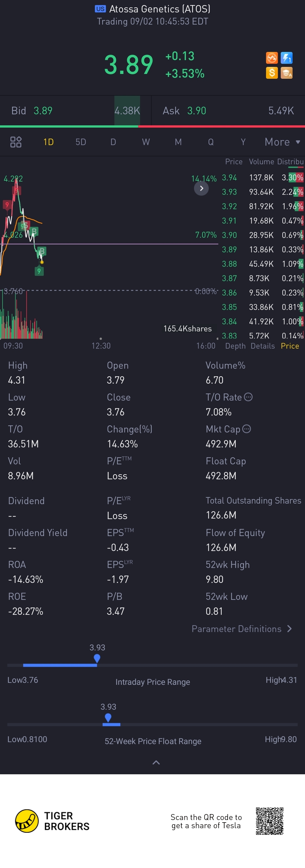305x868 pixels.
Task: Open the More timeframe dropdown
Action: [282, 142]
